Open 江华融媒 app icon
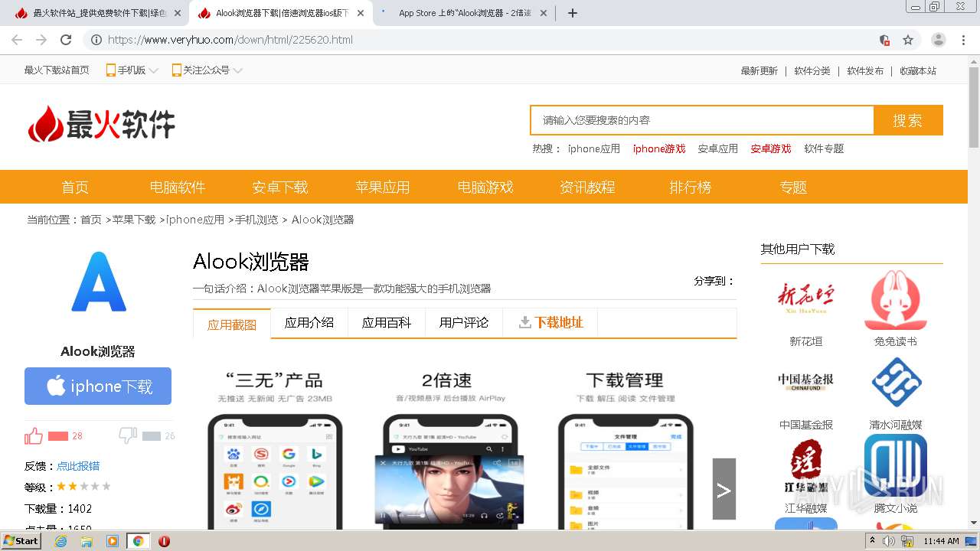The image size is (980, 551). [805, 465]
